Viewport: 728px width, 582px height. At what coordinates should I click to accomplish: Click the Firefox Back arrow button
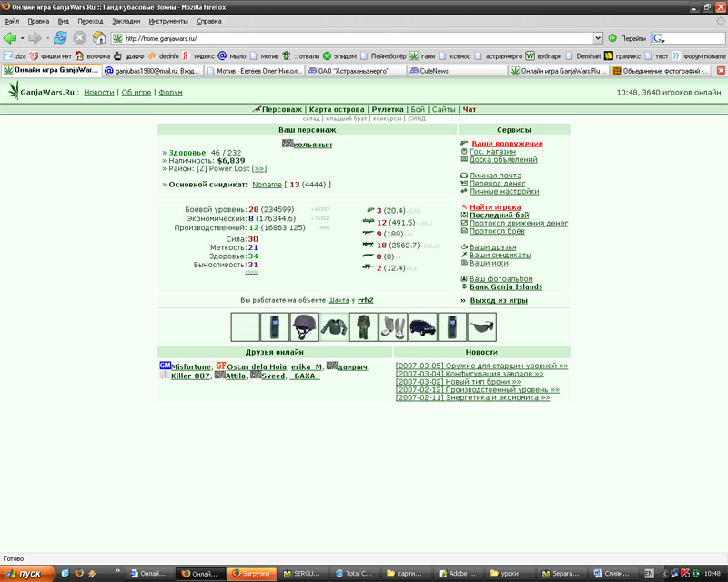coord(9,38)
